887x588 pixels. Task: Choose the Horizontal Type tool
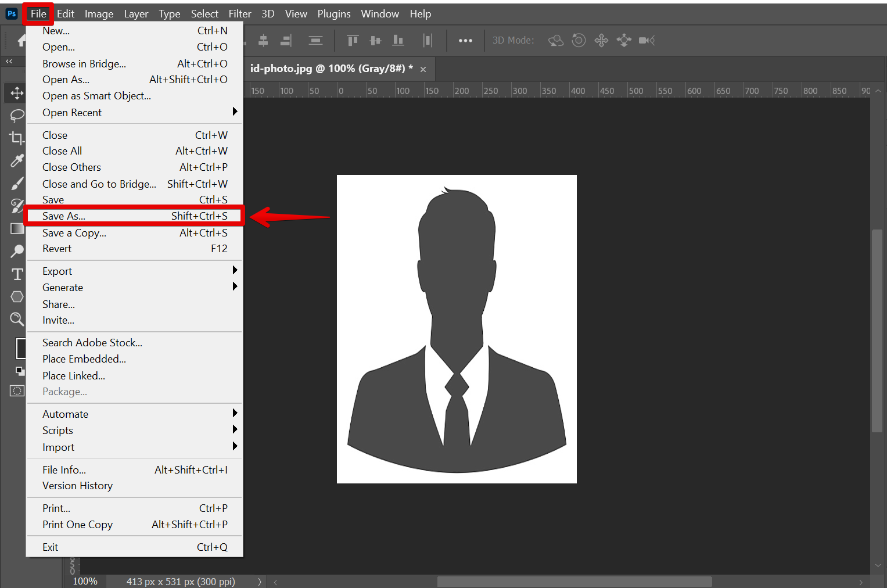16,274
